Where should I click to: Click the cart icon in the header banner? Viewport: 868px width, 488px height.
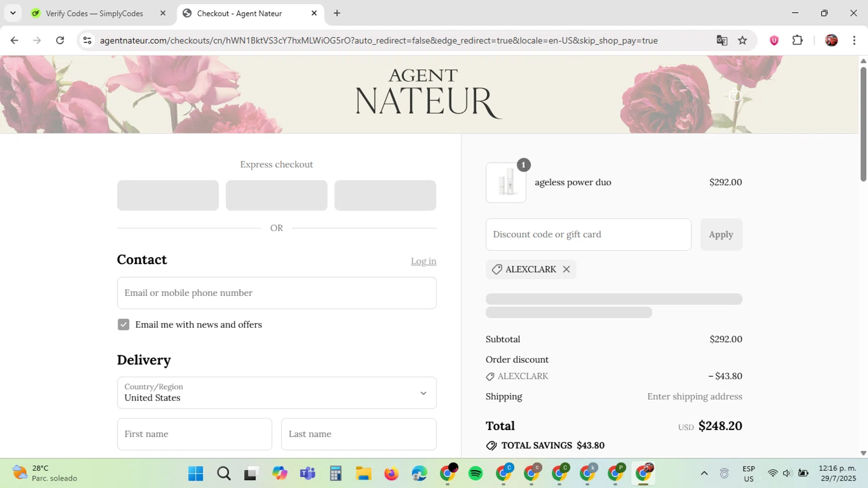[x=735, y=96]
